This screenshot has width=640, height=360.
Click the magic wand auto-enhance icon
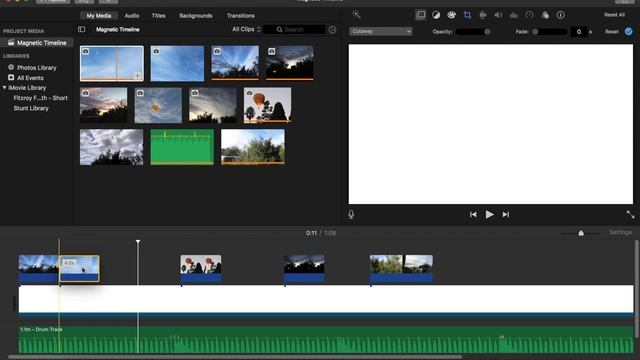click(356, 15)
